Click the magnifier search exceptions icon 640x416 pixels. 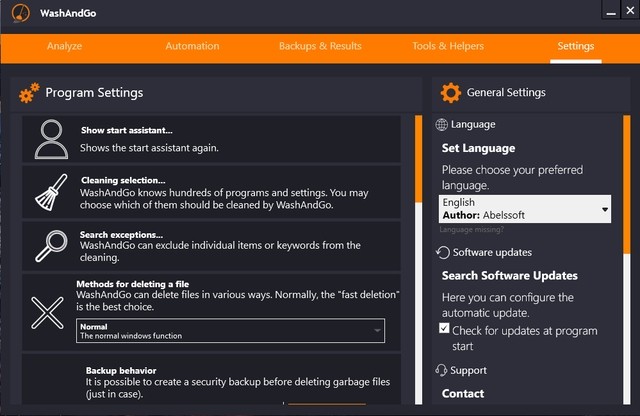point(49,245)
